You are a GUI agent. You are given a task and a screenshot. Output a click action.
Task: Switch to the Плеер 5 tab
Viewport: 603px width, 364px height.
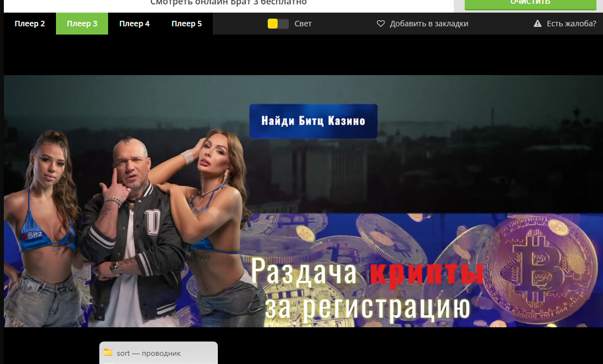point(187,24)
